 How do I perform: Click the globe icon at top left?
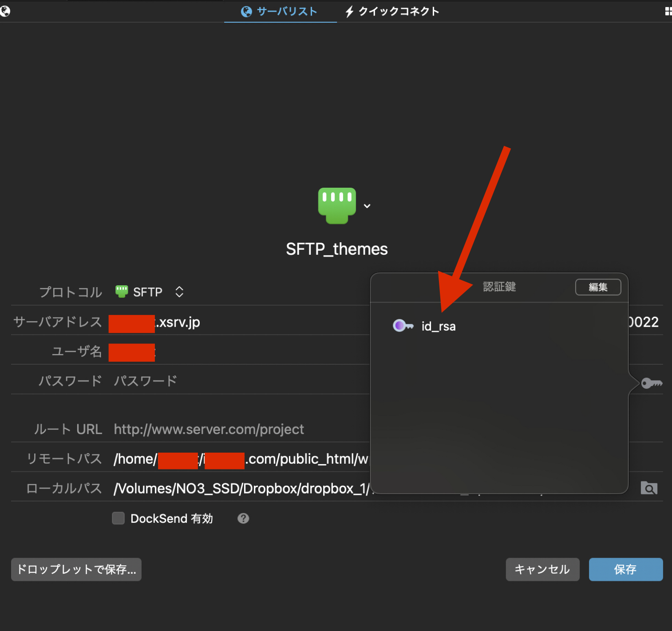(x=5, y=11)
